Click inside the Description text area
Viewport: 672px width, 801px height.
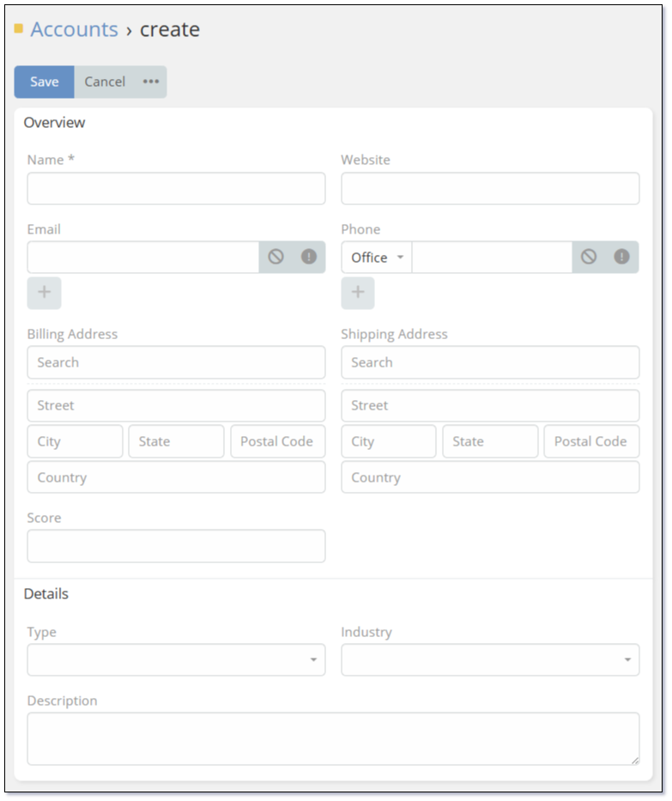point(333,738)
